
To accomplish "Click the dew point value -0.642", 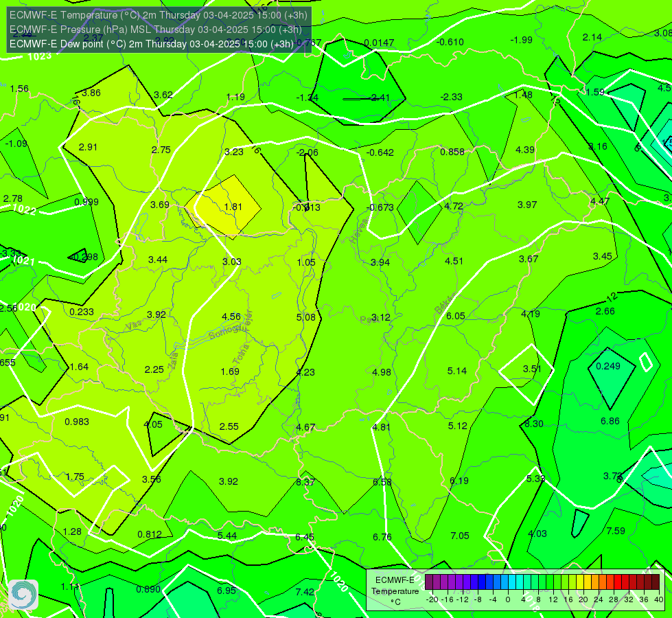I will coord(380,152).
